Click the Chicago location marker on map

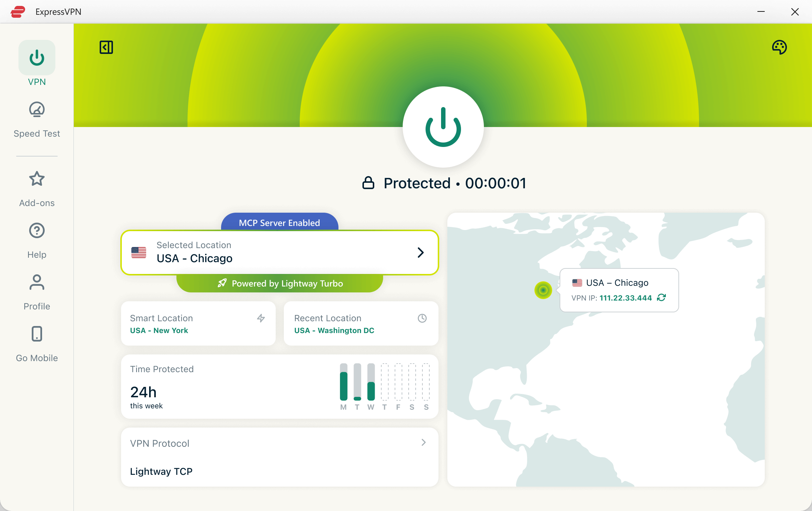point(543,290)
